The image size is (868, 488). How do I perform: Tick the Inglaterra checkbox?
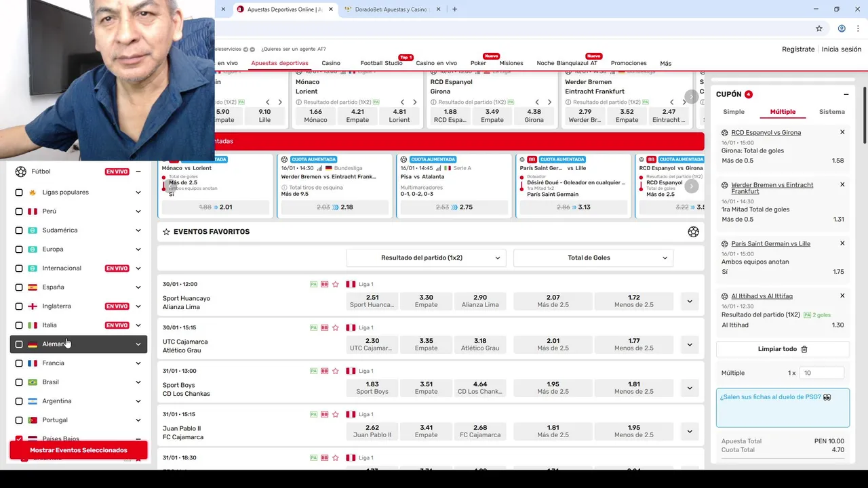click(19, 306)
